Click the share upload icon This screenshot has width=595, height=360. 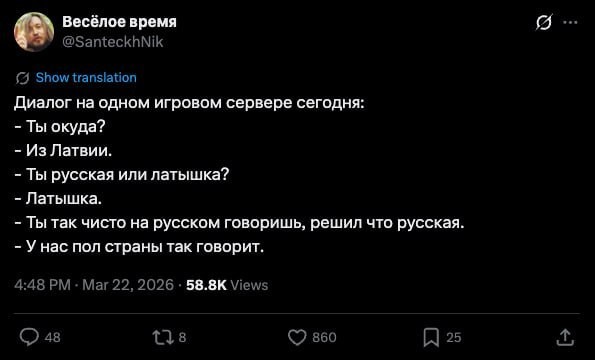565,337
